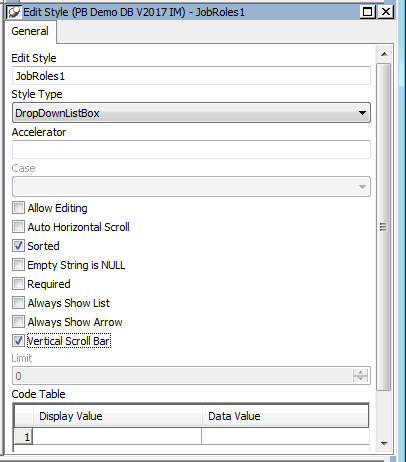Disable the Vertical Scroll Bar checkbox

(x=18, y=341)
